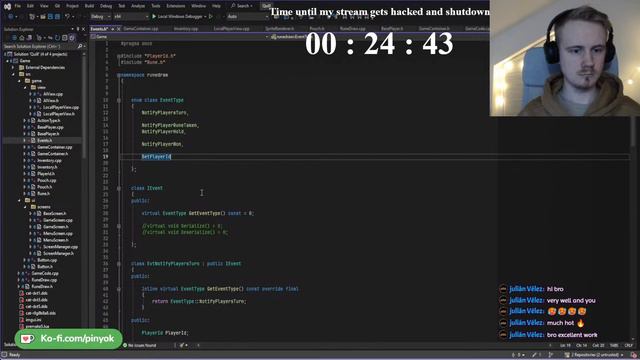The image size is (640, 360).
Task: Select PlayerId.h in Solution Explorer
Action: pyautogui.click(x=46, y=173)
